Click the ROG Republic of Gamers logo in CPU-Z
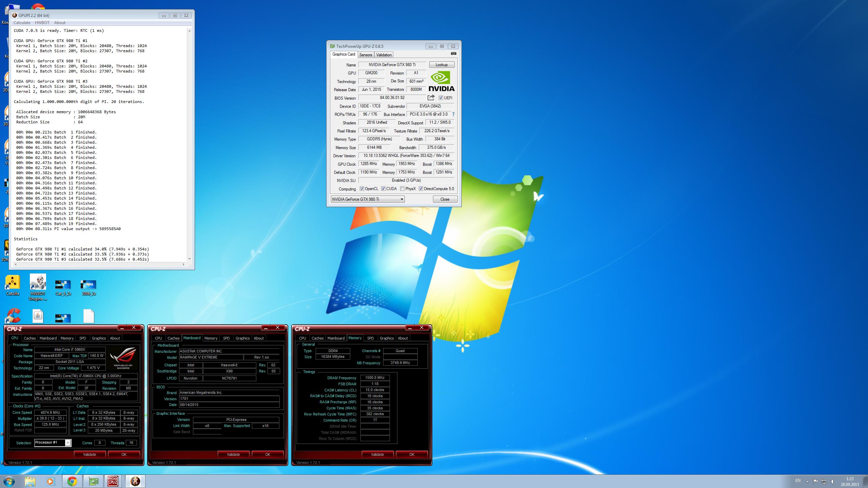 (123, 358)
